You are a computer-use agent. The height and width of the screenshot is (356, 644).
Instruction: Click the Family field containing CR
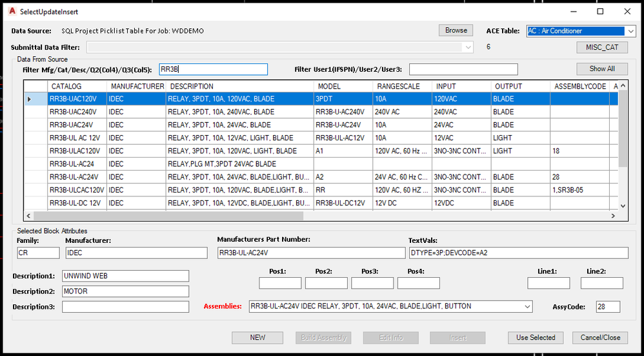[x=38, y=253]
